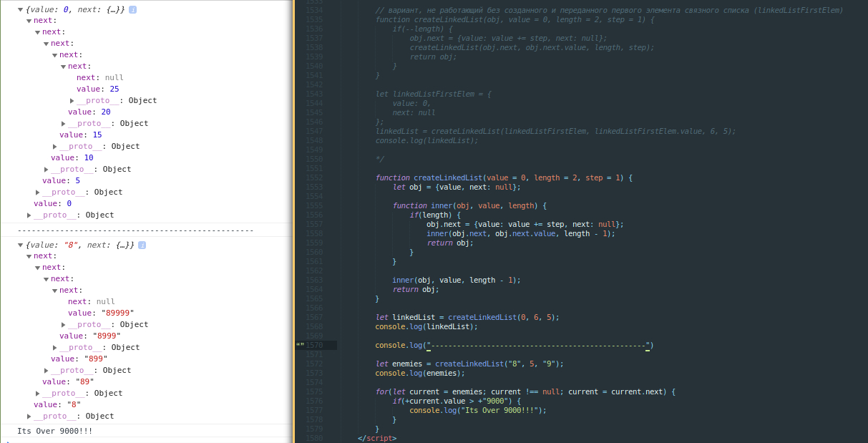Click the next: null row above value: 25

click(x=100, y=78)
